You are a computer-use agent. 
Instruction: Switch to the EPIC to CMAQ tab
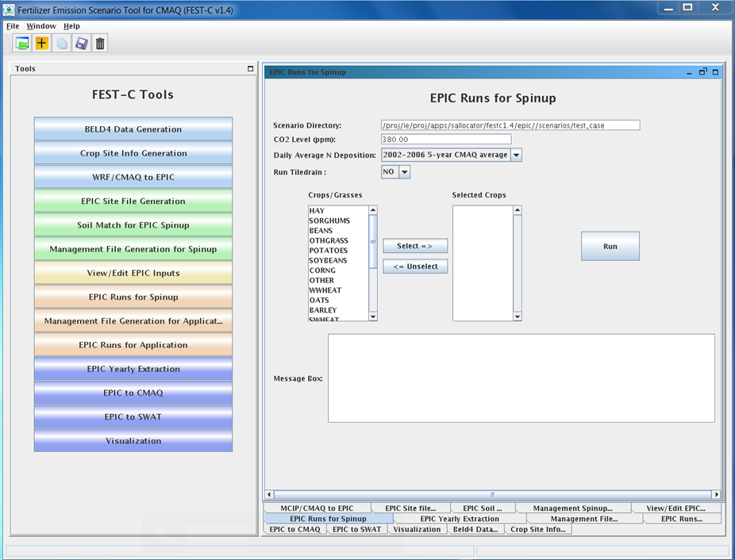[x=294, y=529]
